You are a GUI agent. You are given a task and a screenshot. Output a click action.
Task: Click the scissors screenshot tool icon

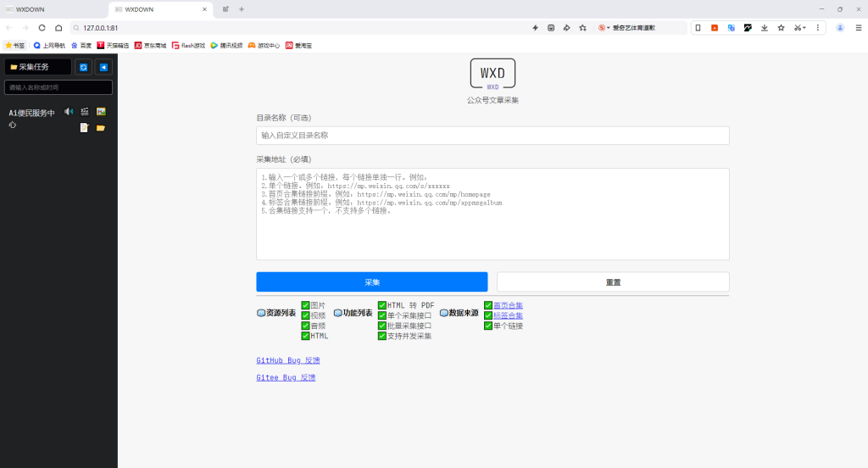(x=798, y=28)
